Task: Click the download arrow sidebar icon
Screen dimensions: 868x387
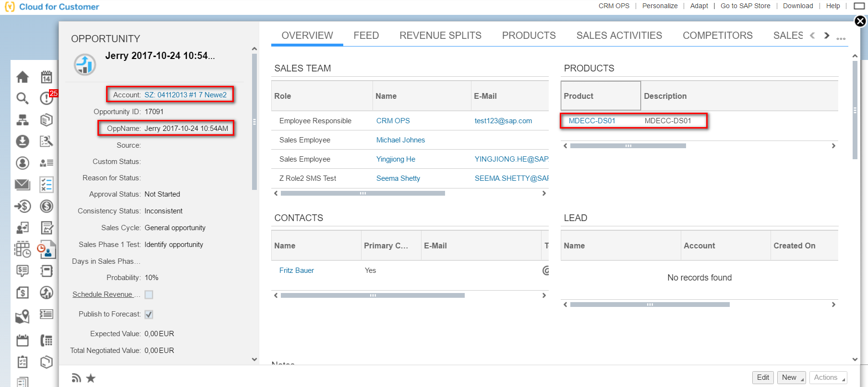Action: 23,141
